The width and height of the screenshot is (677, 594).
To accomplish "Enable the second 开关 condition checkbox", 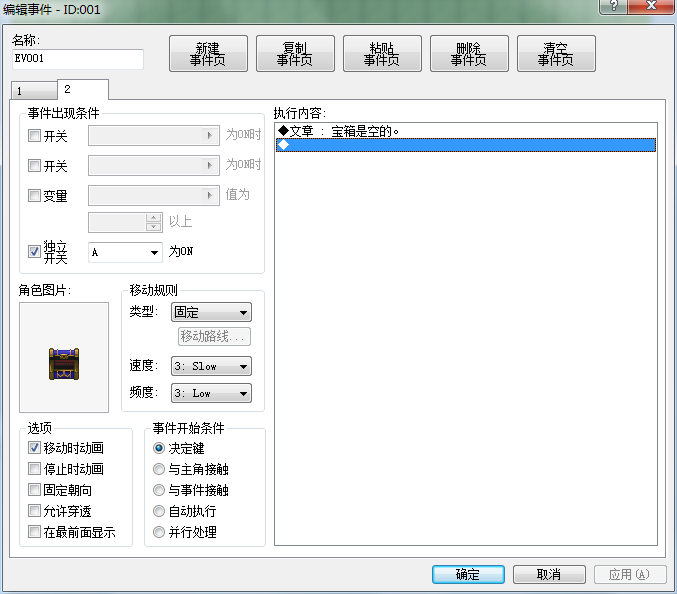I will [x=34, y=165].
